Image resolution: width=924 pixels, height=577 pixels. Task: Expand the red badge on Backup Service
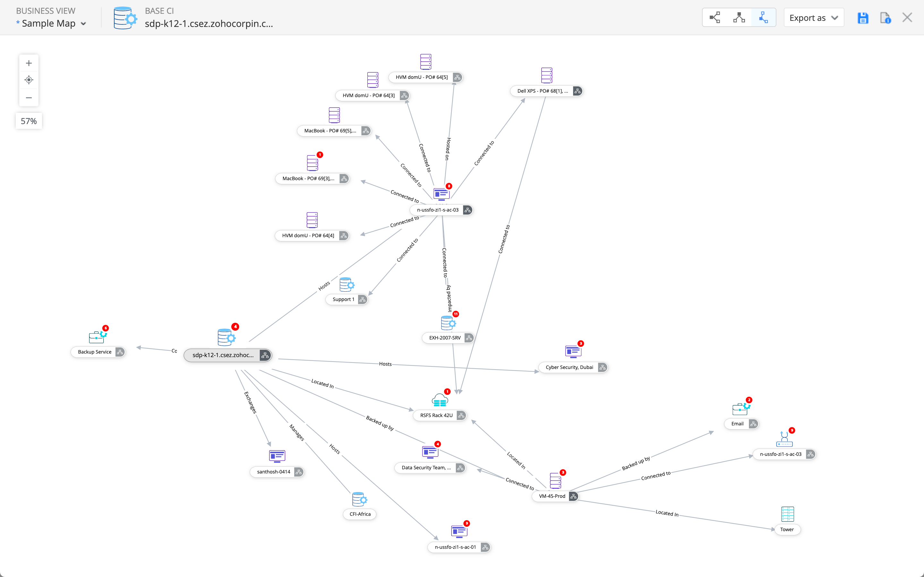tap(105, 328)
